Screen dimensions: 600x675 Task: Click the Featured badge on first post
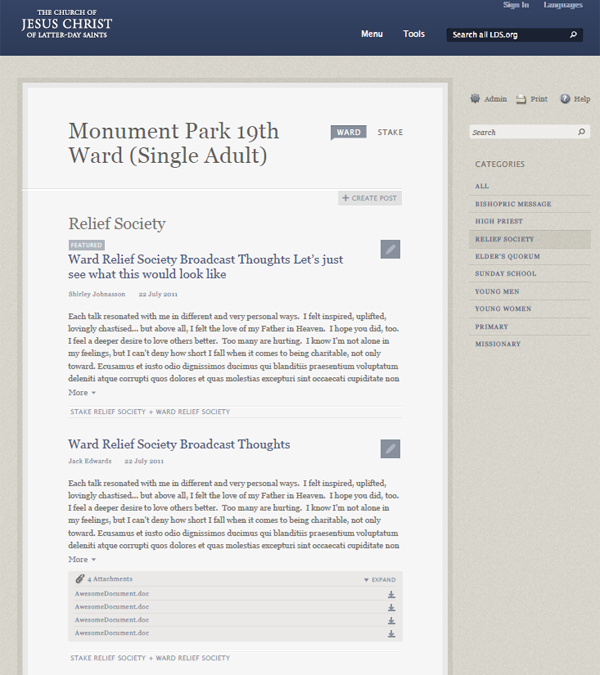87,245
